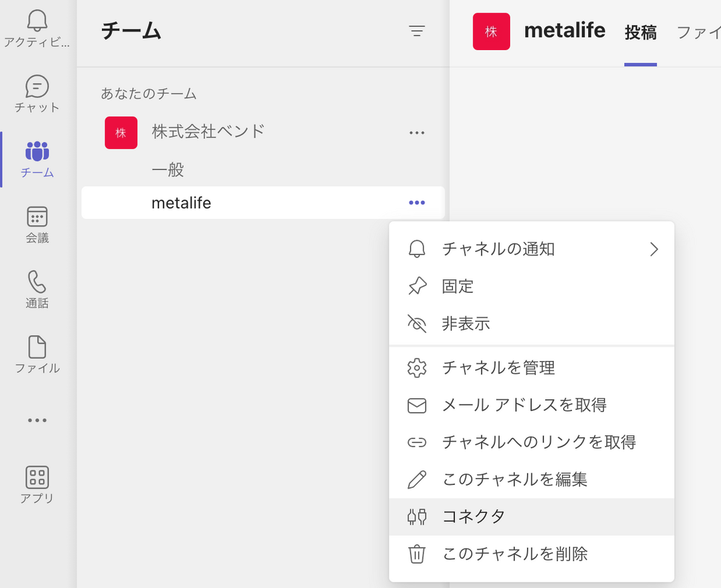Choose 固定 to pin the channel

531,286
